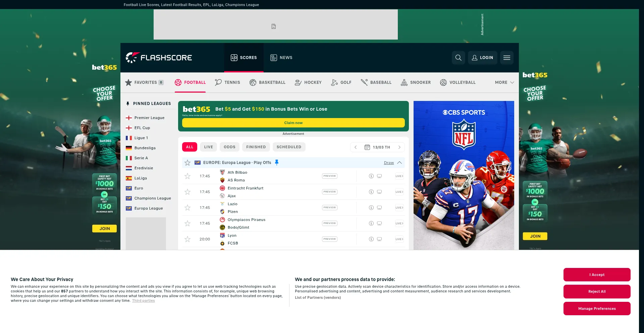Screen dimensions: 644x333
Task: Favorite the Ath Bilbao vs AS Roma match
Action: (x=187, y=176)
